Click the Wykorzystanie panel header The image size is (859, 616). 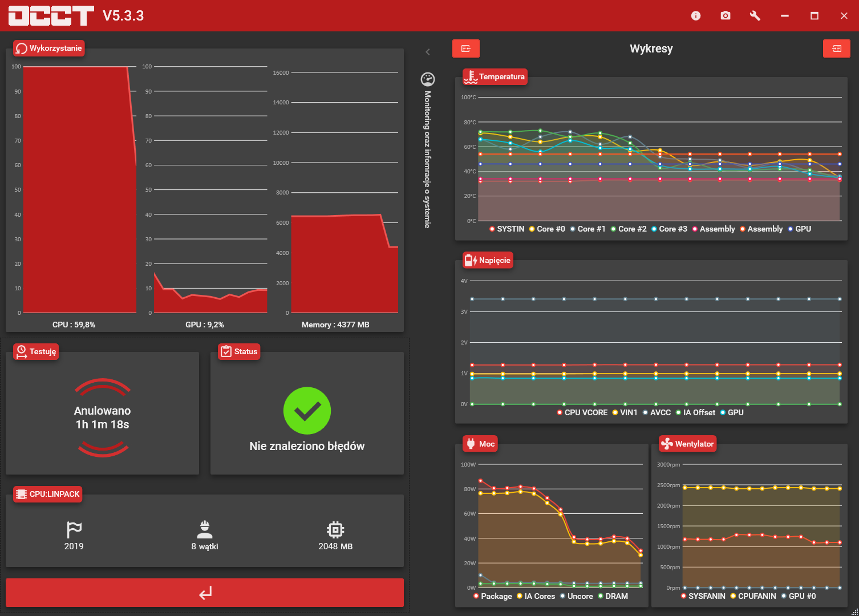(49, 48)
